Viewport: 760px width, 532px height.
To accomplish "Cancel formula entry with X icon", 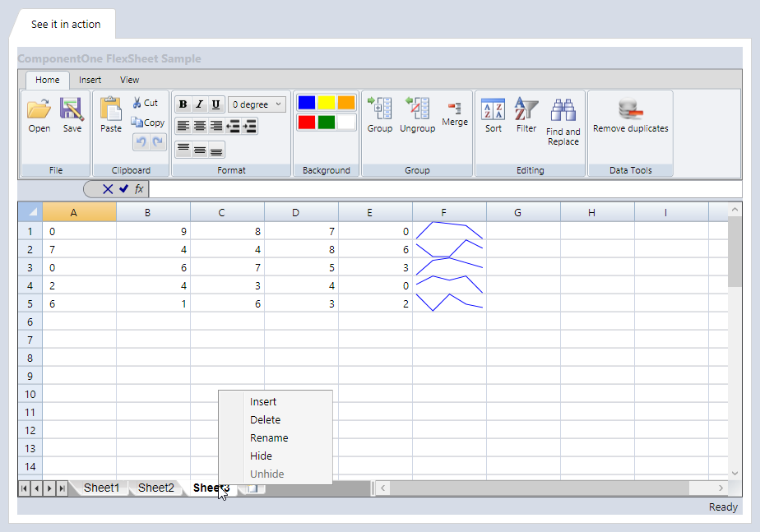I will 108,189.
